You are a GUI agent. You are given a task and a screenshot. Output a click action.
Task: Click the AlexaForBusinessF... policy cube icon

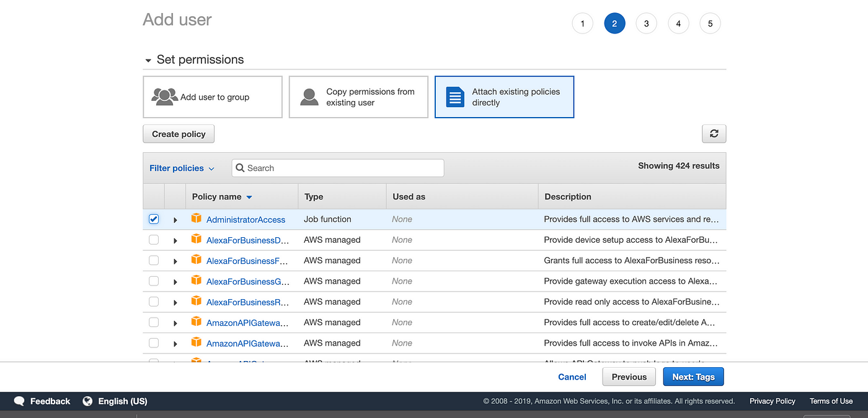pos(197,260)
